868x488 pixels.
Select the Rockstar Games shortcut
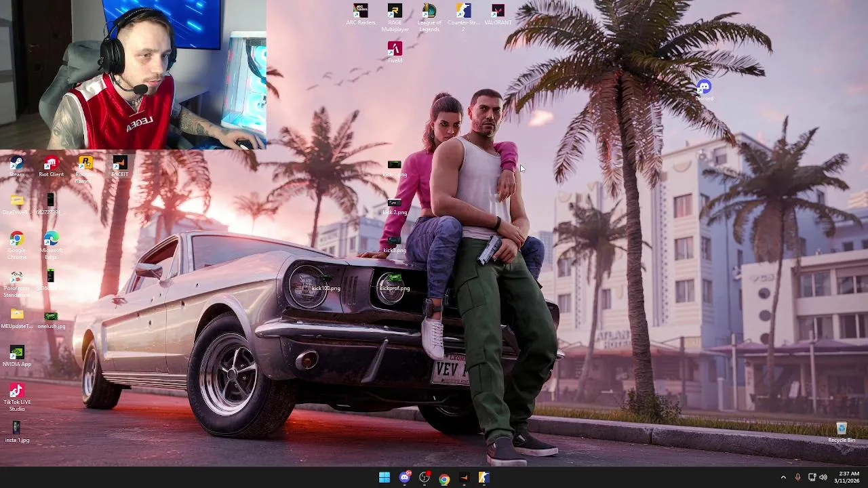tap(85, 169)
